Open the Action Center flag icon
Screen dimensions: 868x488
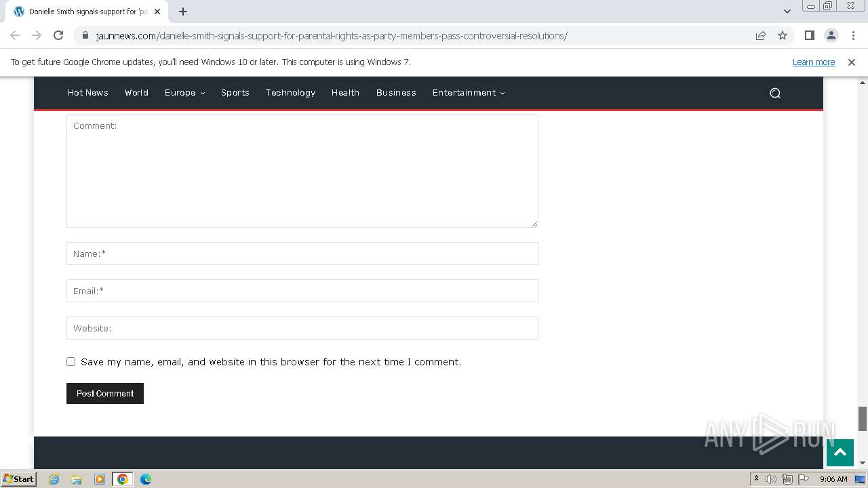coord(804,479)
